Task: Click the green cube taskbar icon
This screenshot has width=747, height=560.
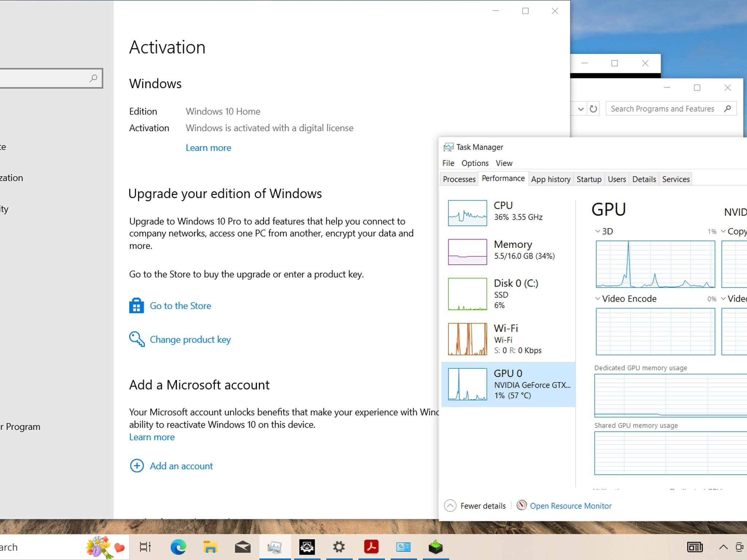Action: 436,547
